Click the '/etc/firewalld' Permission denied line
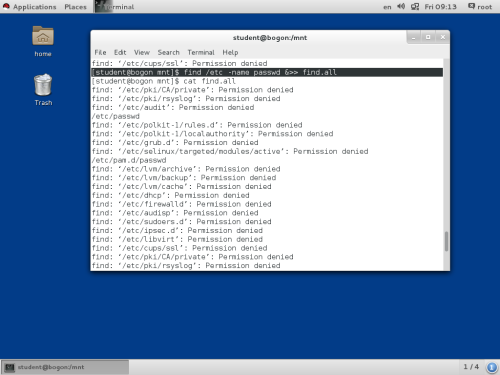 tap(182, 204)
